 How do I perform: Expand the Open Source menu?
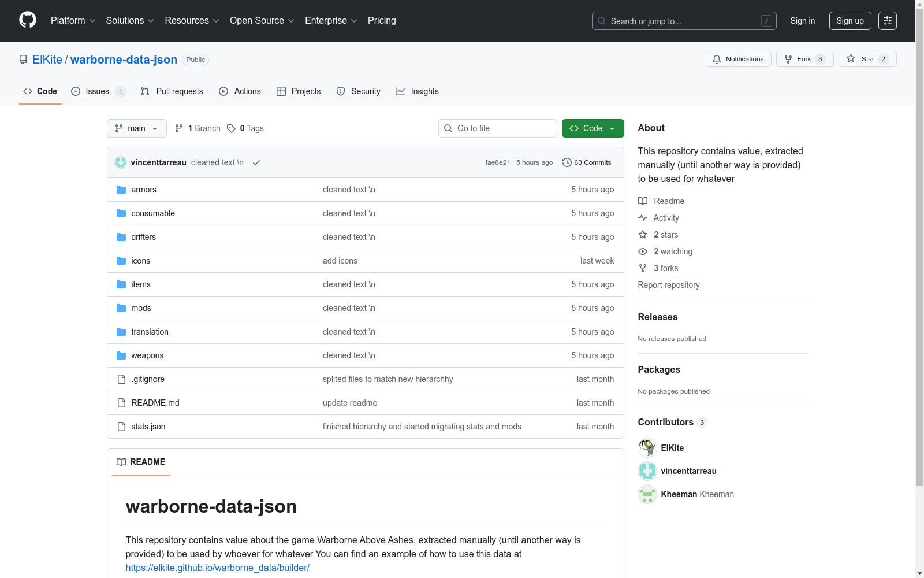tap(262, 21)
